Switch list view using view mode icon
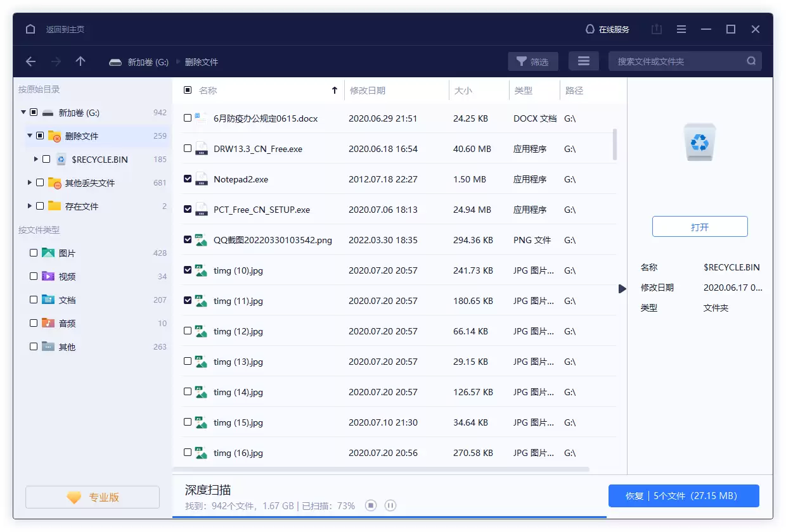The width and height of the screenshot is (786, 532). (584, 61)
